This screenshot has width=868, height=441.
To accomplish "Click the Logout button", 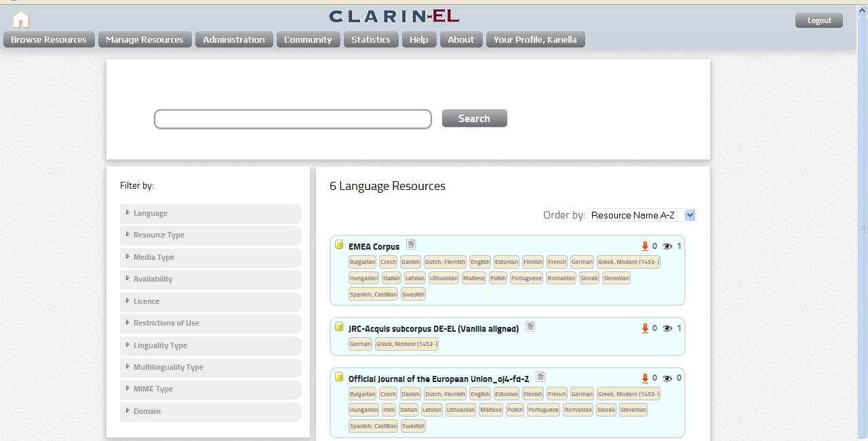I will coord(819,20).
